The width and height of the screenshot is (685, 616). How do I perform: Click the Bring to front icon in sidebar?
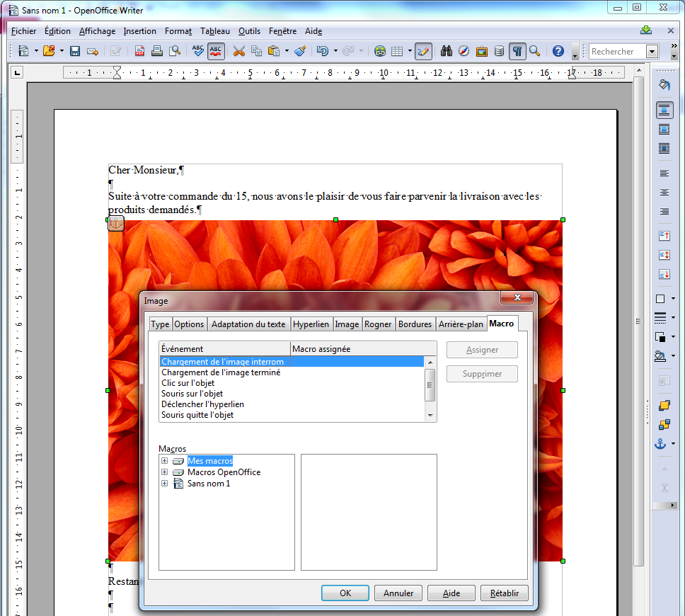click(x=664, y=405)
